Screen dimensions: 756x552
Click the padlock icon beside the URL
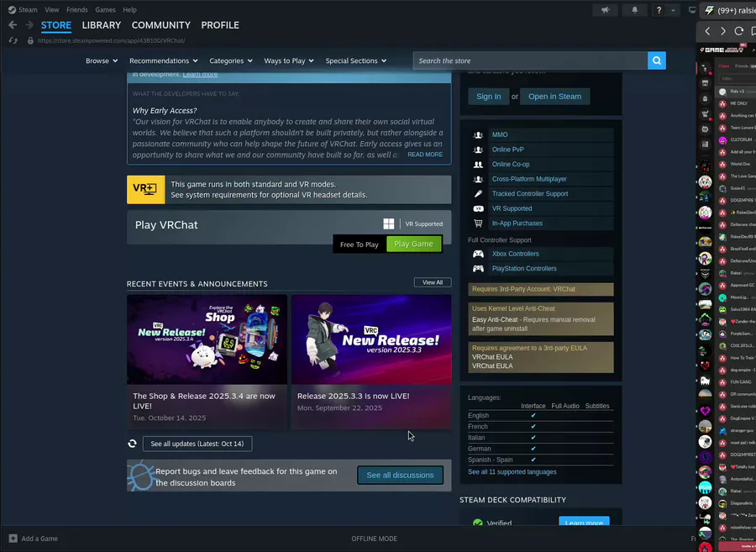point(30,40)
